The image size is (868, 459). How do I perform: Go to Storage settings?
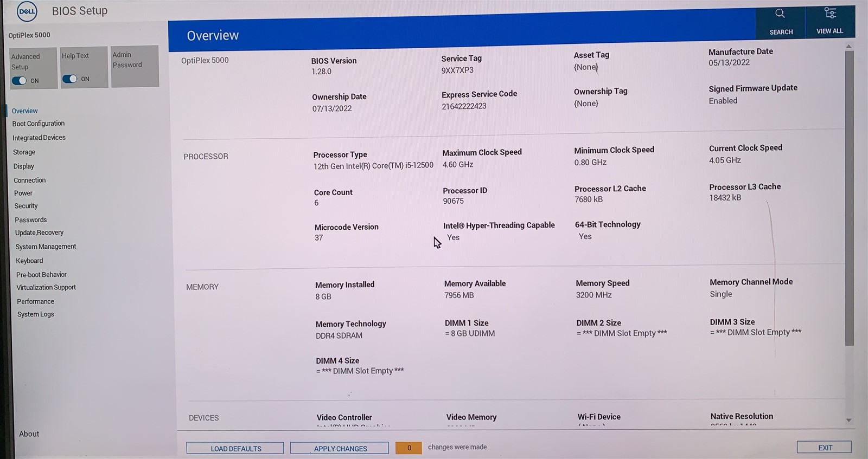click(24, 152)
